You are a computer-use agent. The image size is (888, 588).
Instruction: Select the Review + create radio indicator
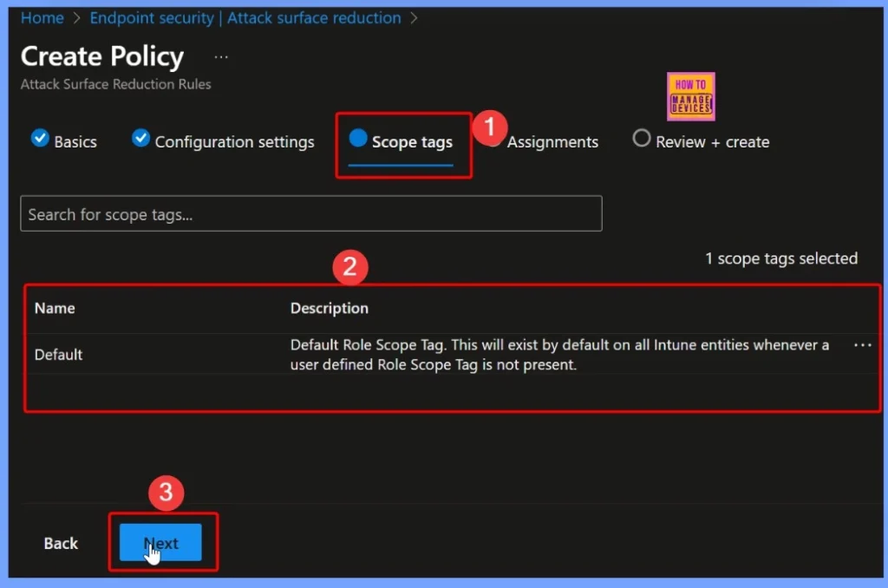tap(640, 139)
